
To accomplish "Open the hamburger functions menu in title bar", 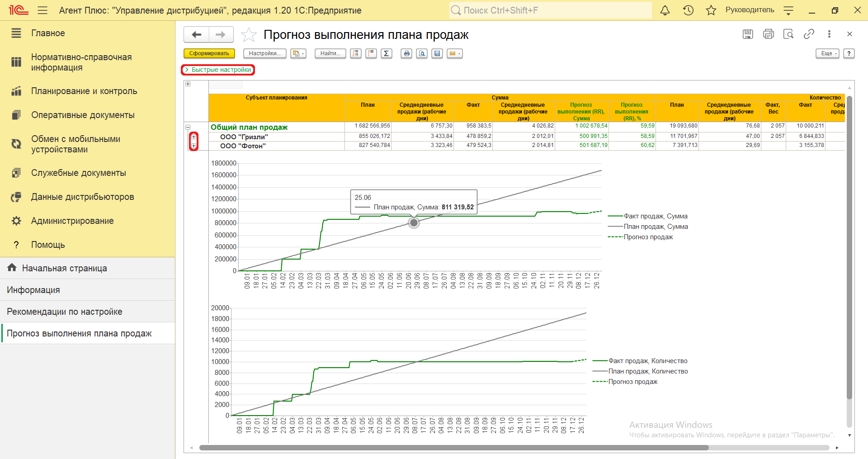I will [42, 10].
